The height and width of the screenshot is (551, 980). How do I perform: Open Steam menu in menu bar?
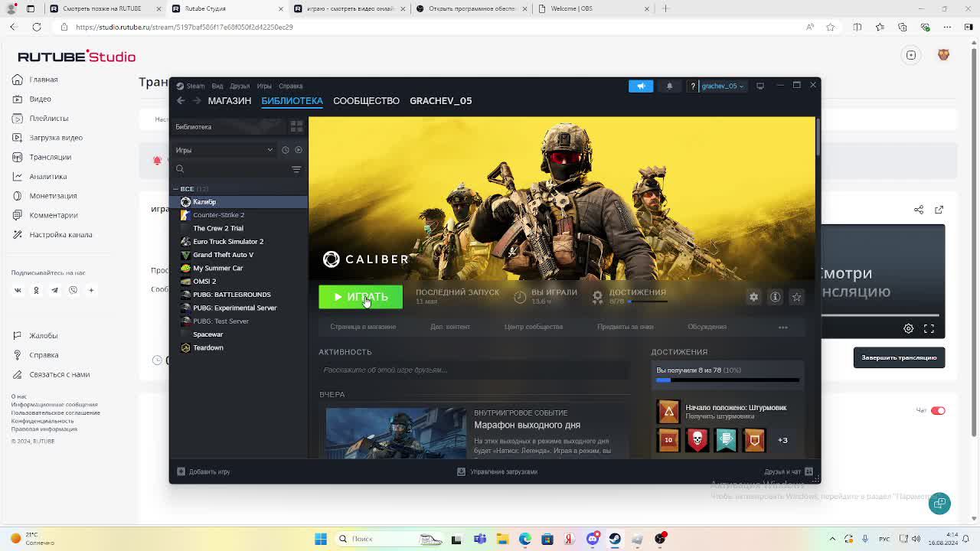195,86
